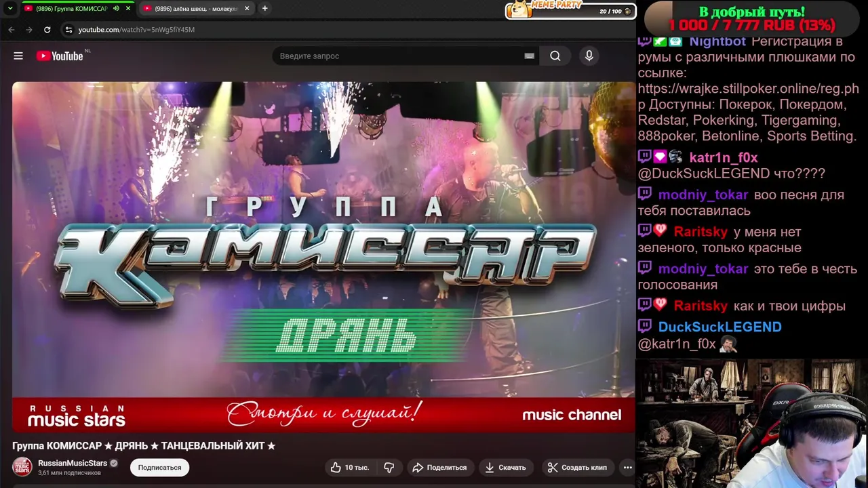
Task: Click the @katr1n_f0x mention in chat
Action: point(677,344)
